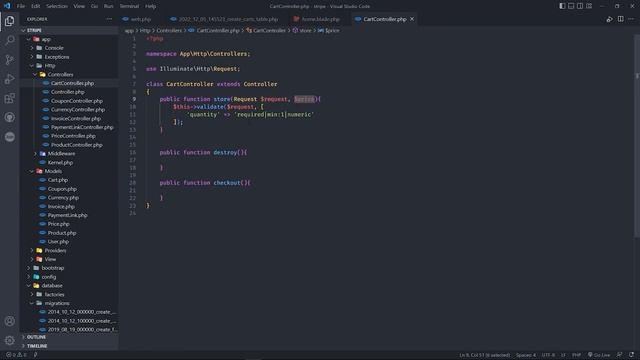Open the Help menu
This screenshot has width=640, height=360.
[150, 6]
